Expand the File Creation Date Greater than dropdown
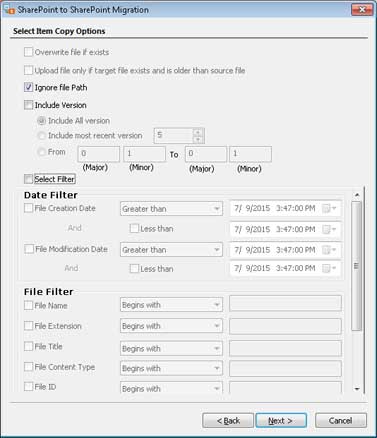 171,209
